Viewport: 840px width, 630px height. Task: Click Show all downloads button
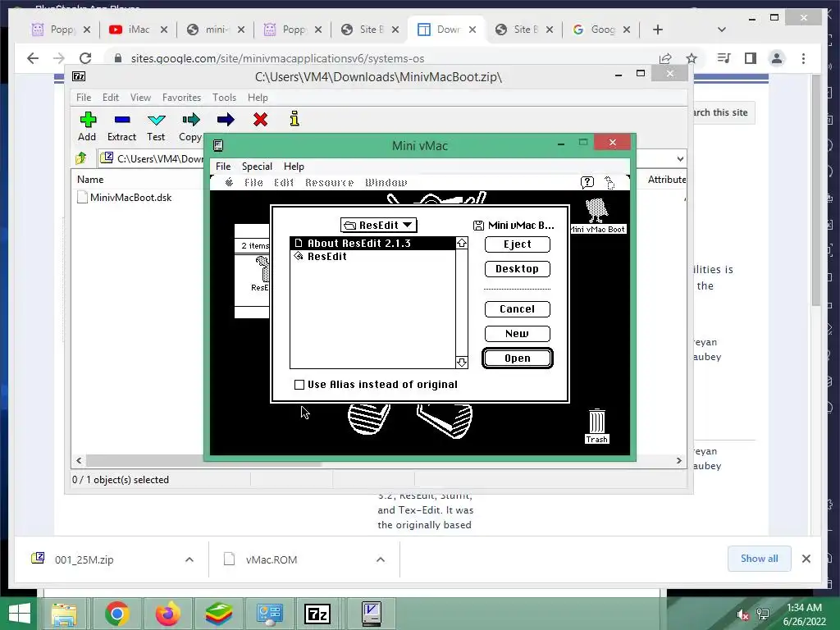point(759,559)
